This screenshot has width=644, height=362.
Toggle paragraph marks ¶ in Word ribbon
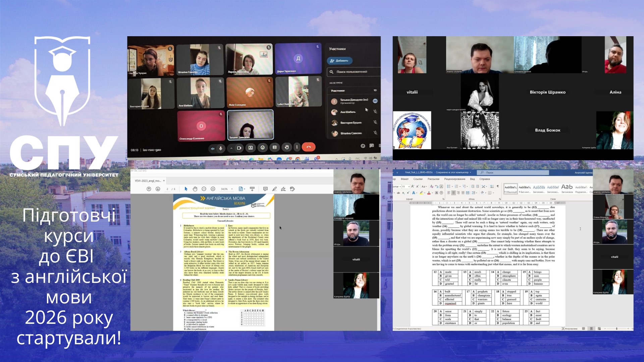(498, 186)
